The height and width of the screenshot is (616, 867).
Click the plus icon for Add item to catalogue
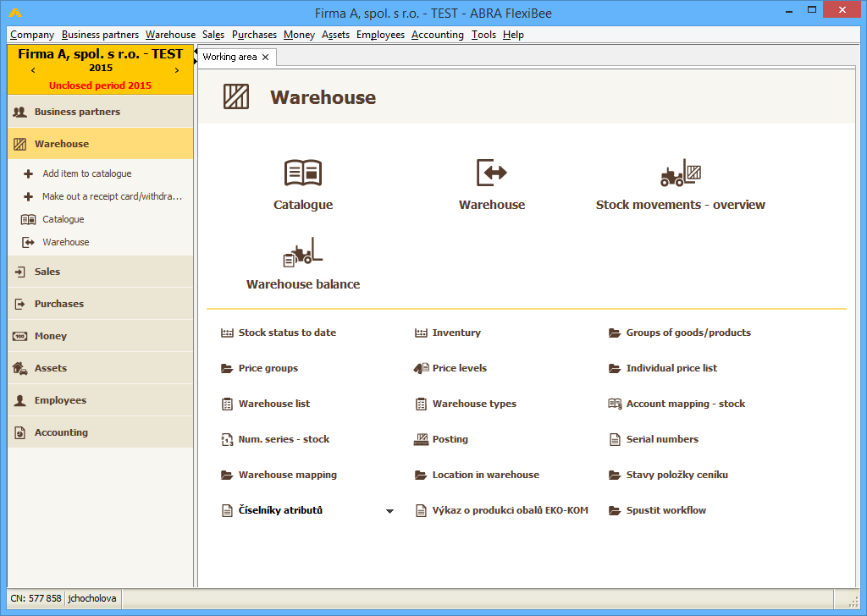[x=28, y=173]
